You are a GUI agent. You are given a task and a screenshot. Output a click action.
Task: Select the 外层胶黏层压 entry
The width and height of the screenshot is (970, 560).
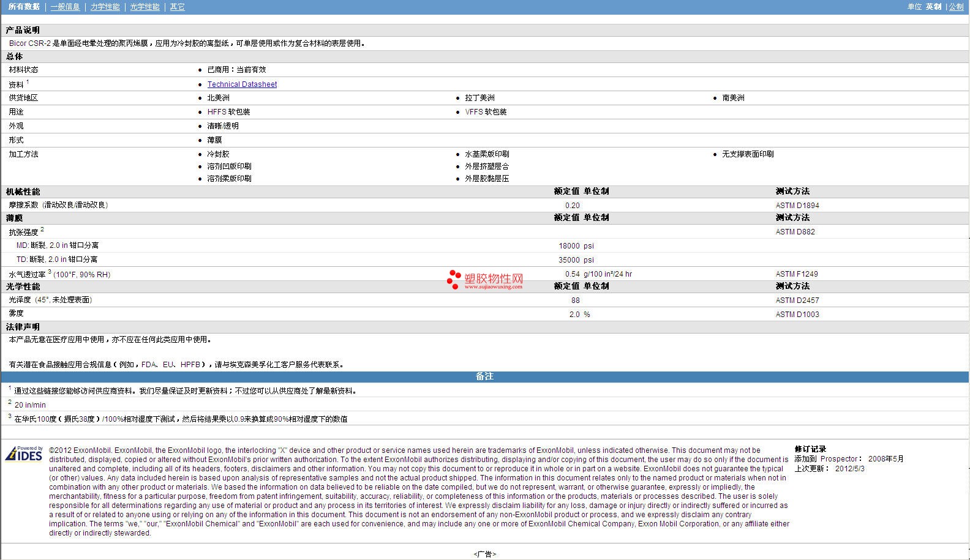click(x=487, y=179)
